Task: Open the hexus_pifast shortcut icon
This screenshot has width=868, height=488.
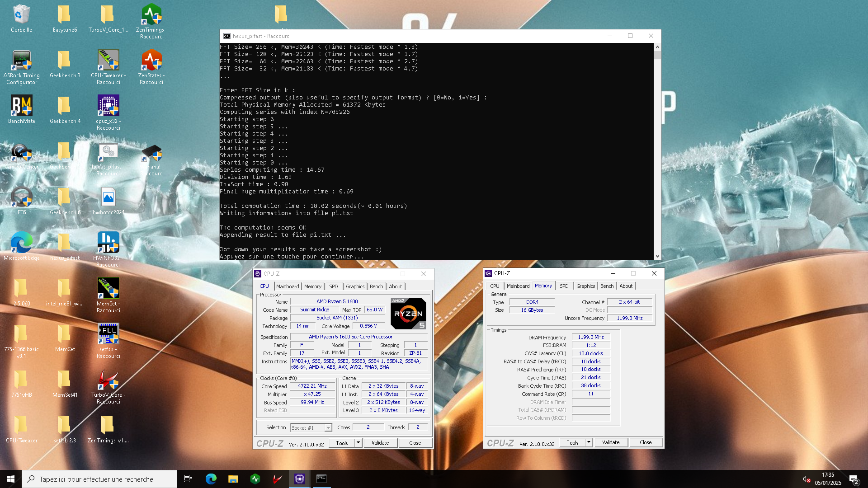Action: pyautogui.click(x=108, y=158)
